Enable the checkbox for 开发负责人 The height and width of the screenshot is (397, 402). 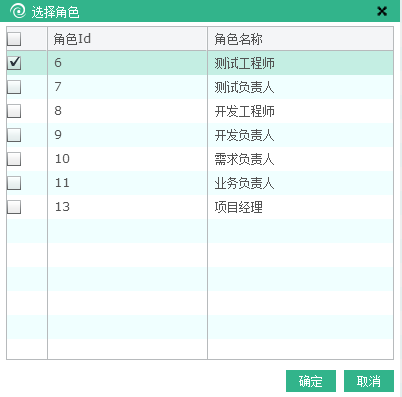(14, 135)
